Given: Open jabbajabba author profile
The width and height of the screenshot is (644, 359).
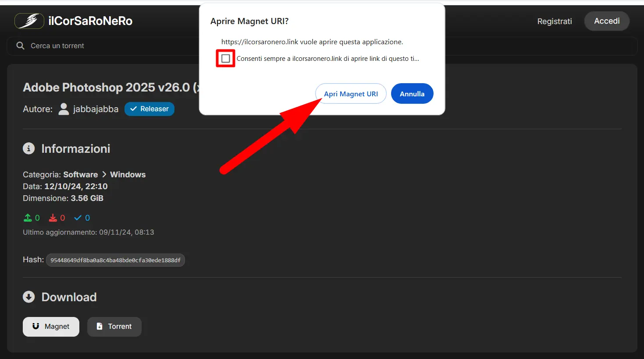Looking at the screenshot, I should click(96, 109).
